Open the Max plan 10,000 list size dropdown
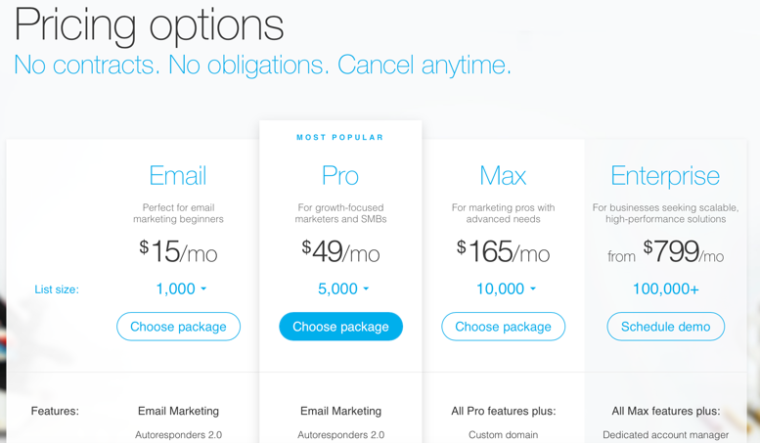 pos(505,289)
